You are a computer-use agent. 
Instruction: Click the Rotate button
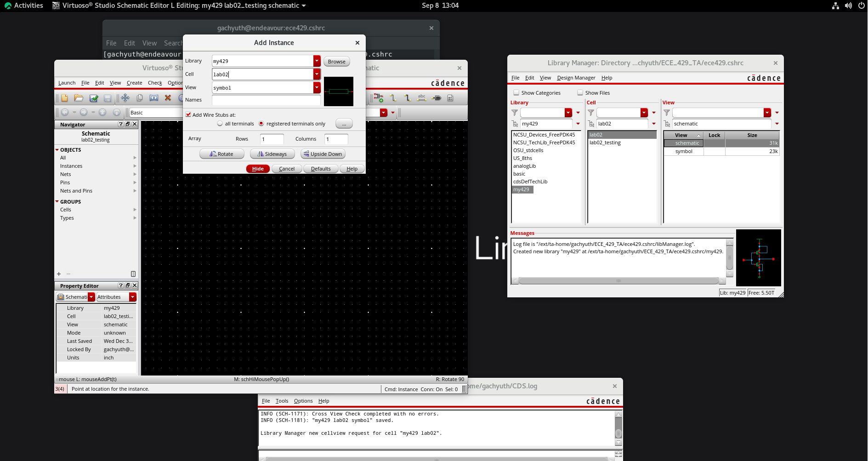(221, 154)
